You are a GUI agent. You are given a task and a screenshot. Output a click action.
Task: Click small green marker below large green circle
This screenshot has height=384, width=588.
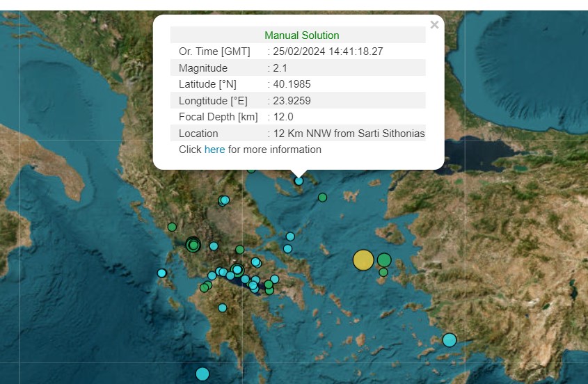pyautogui.click(x=383, y=272)
